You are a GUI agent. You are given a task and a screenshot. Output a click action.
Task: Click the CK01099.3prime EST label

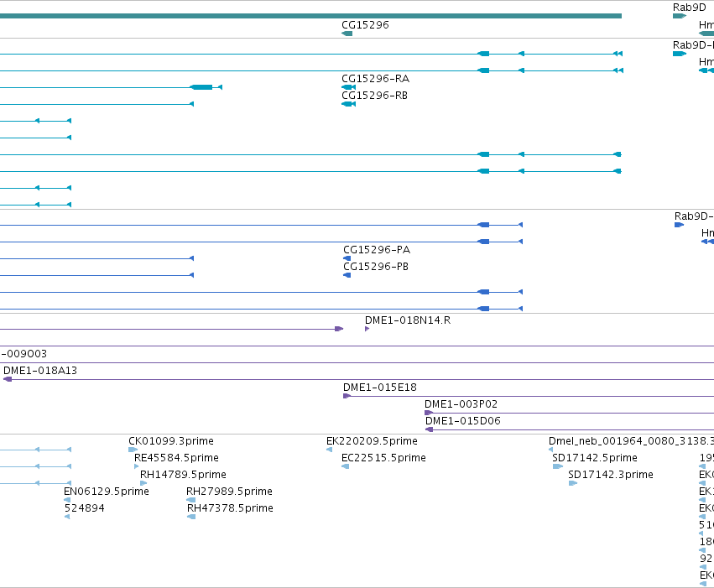[171, 441]
